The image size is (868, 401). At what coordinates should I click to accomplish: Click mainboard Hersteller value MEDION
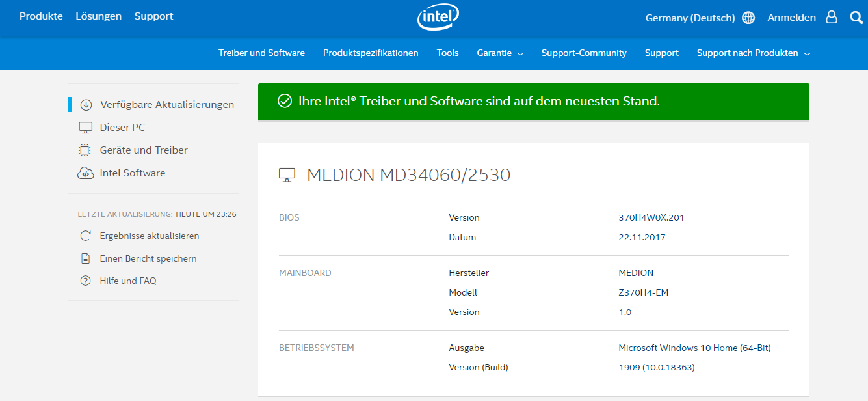pos(636,273)
